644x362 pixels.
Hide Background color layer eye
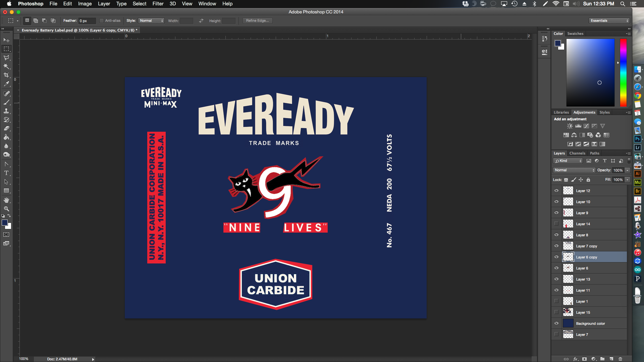[x=556, y=323]
